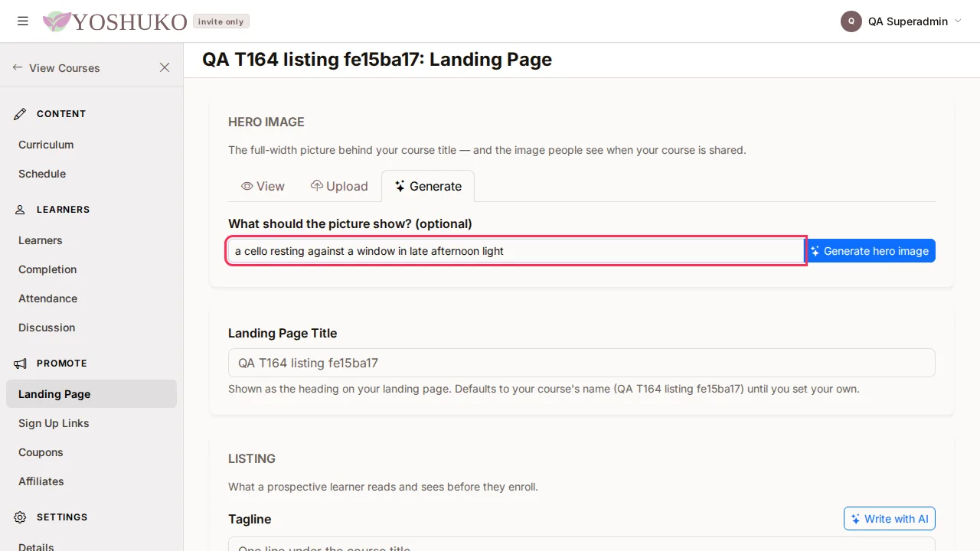Click the page heading 'QA T164 listing fe15ba17: Landing Page'
The image size is (980, 551).
click(377, 60)
